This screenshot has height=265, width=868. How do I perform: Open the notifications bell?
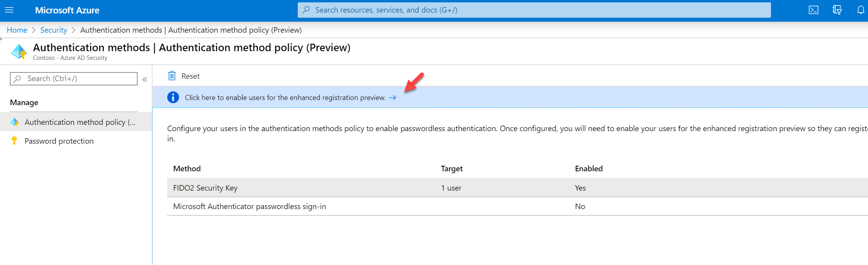pyautogui.click(x=861, y=10)
